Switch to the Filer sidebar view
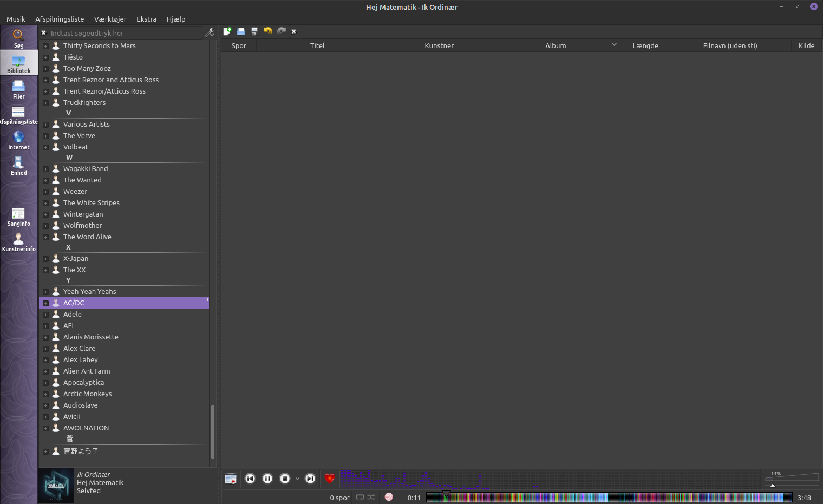 click(18, 88)
